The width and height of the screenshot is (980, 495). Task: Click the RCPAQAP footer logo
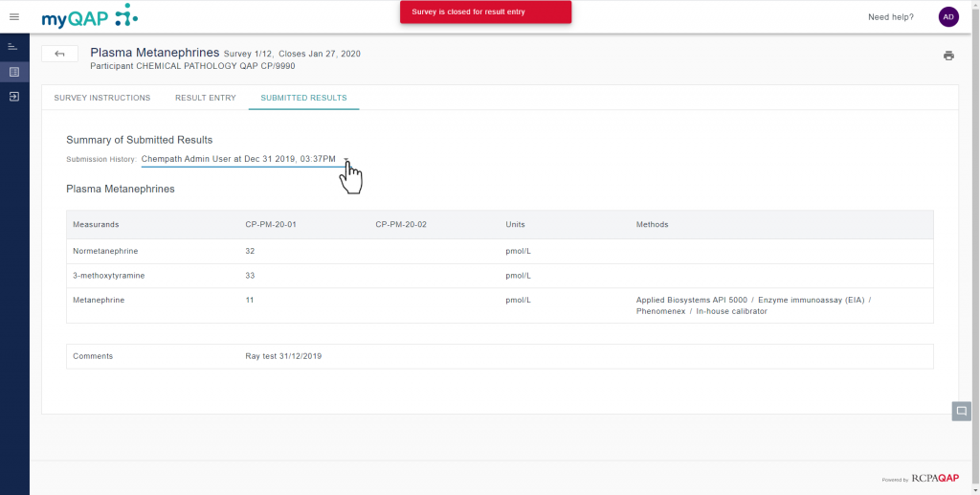tap(935, 478)
